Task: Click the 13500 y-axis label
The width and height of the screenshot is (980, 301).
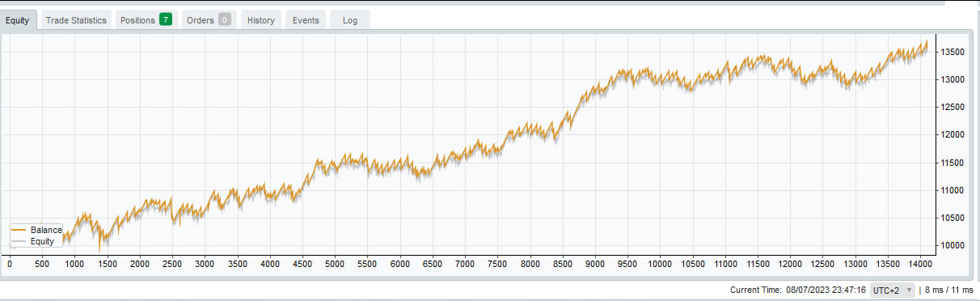Action: [x=953, y=52]
